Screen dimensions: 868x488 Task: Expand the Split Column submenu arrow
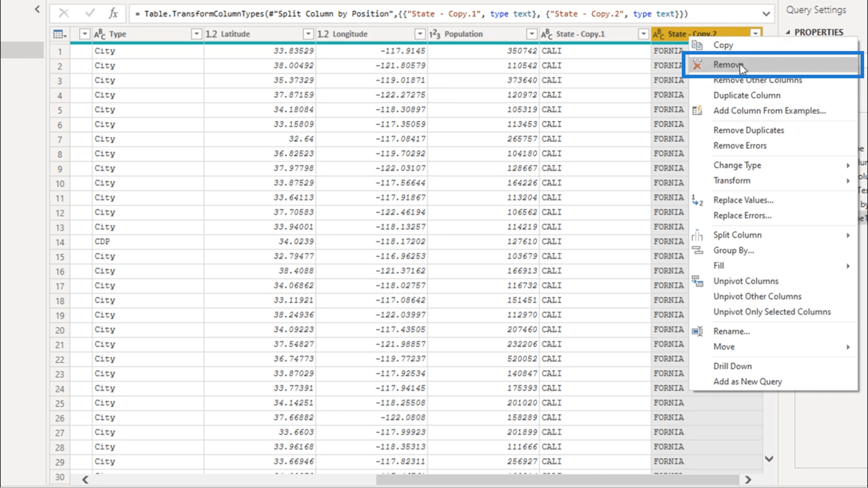click(848, 235)
